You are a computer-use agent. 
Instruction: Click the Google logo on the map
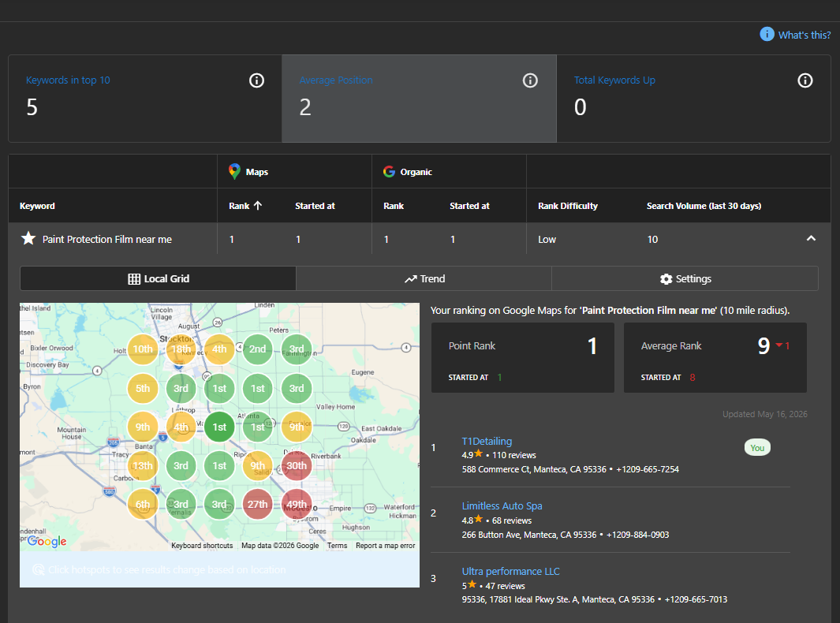point(47,541)
